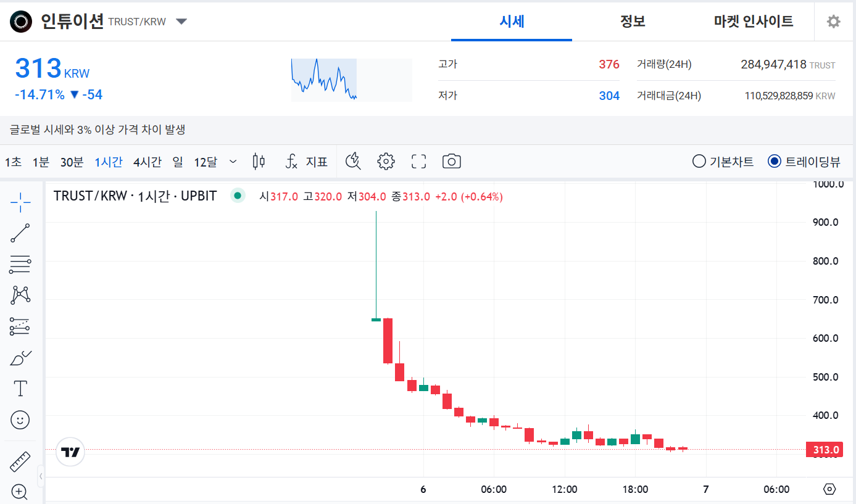Click the 1분 interval button
856x504 pixels.
40,161
